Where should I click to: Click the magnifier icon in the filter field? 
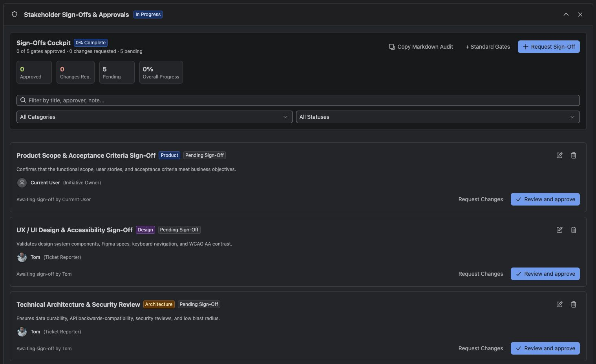23,100
